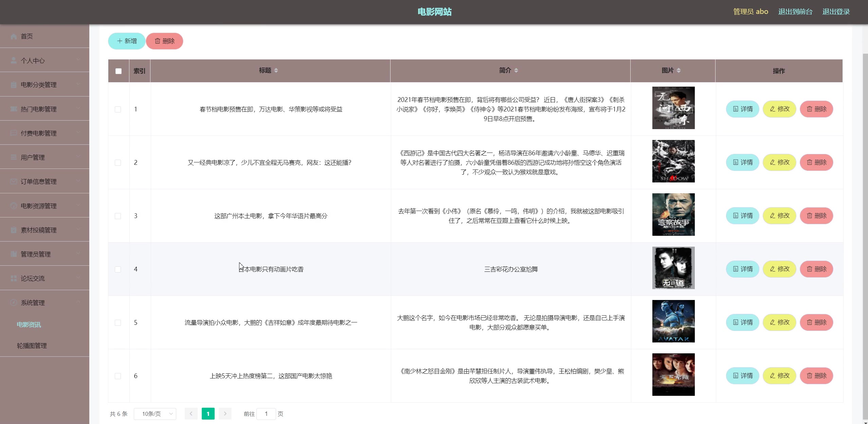Sort the 标题 column using its sort arrows
The image size is (868, 424).
click(276, 70)
